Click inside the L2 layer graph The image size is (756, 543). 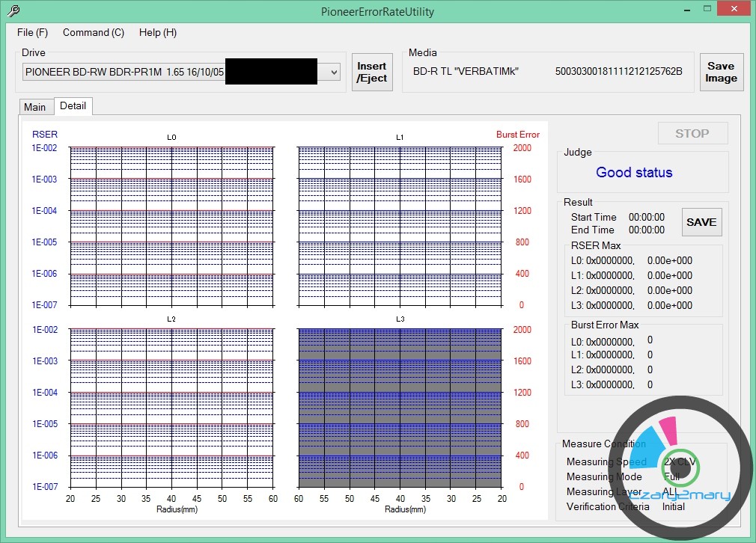tap(171, 408)
